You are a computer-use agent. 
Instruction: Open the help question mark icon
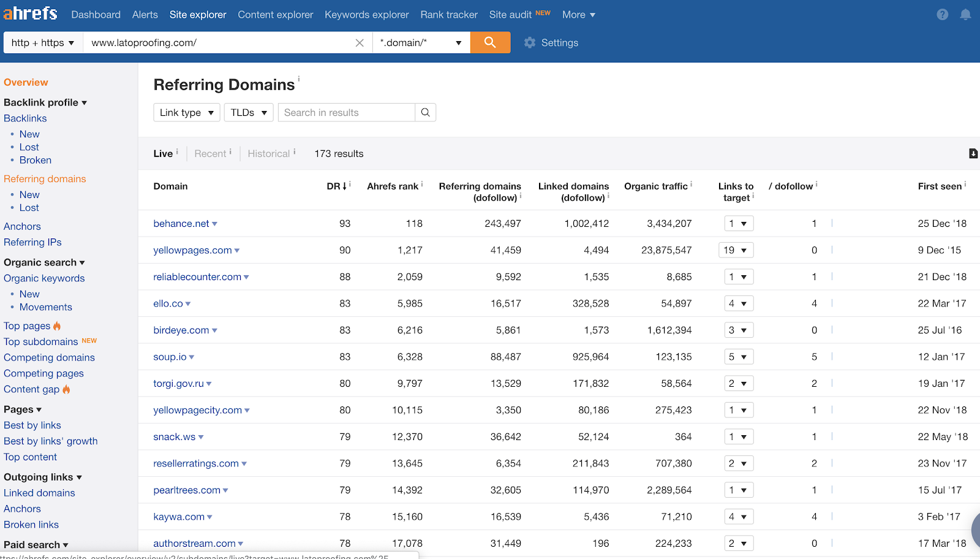(942, 15)
